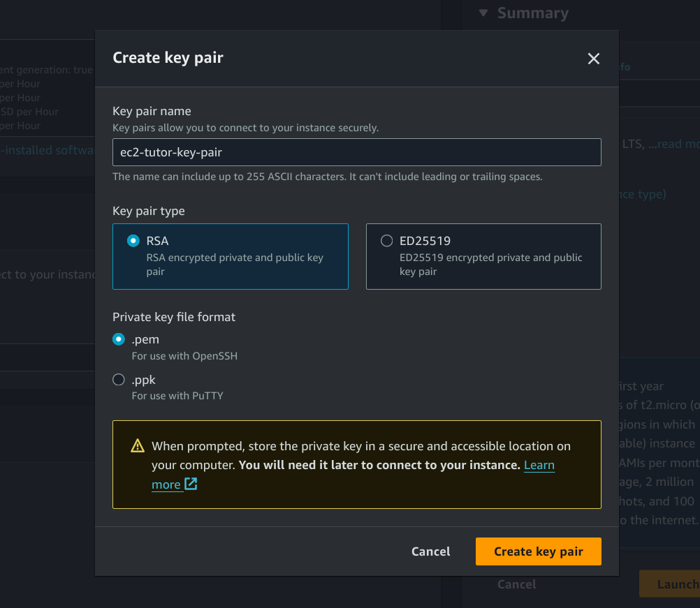Click the Create key pair button
This screenshot has width=700, height=608.
(539, 551)
